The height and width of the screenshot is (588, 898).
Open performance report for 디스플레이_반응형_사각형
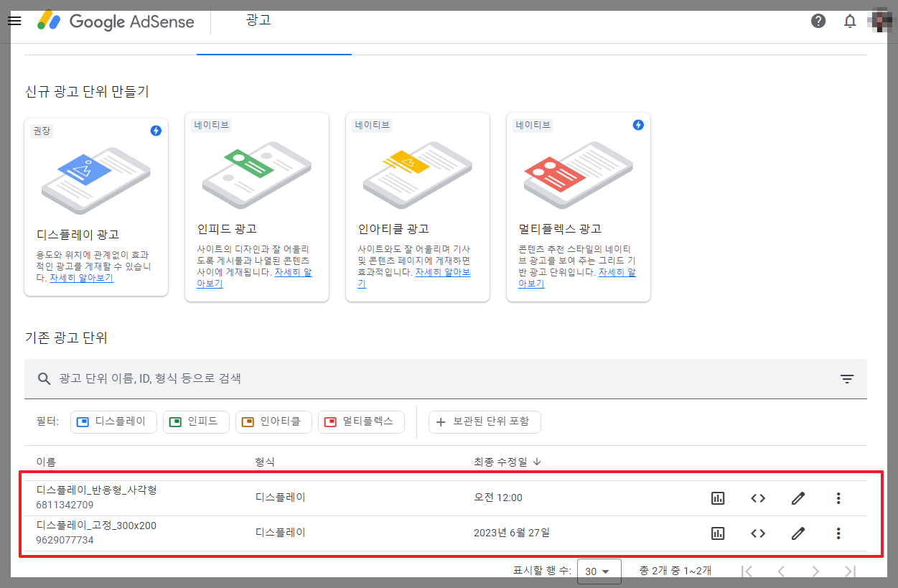pos(718,498)
